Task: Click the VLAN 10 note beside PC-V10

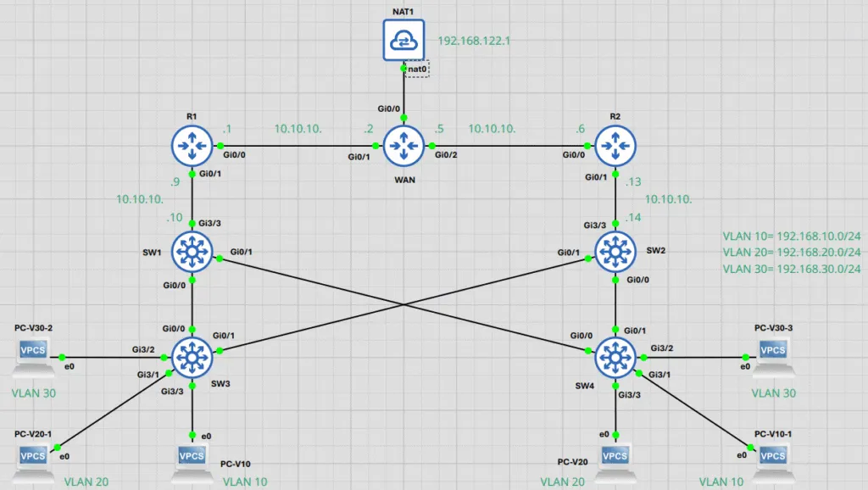Action: 245,482
